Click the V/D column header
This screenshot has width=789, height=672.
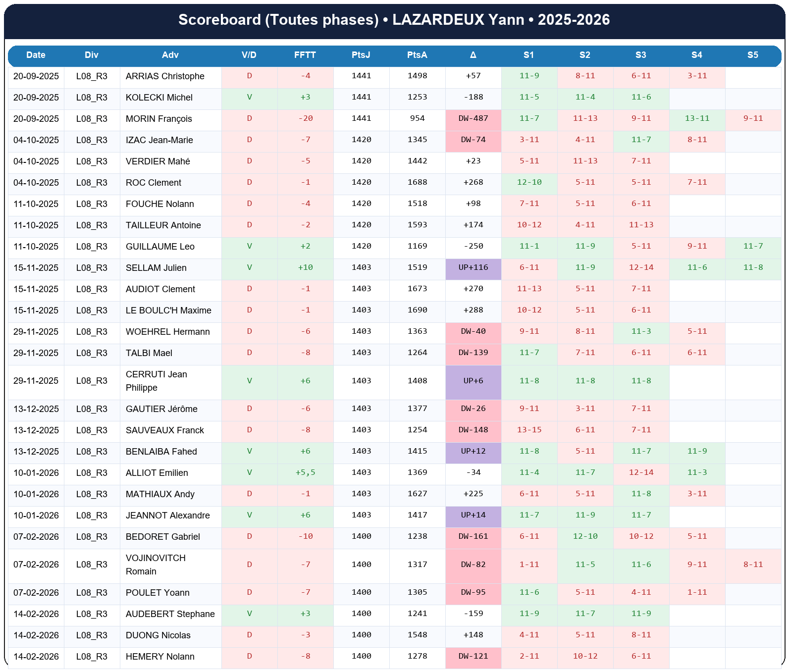[249, 55]
